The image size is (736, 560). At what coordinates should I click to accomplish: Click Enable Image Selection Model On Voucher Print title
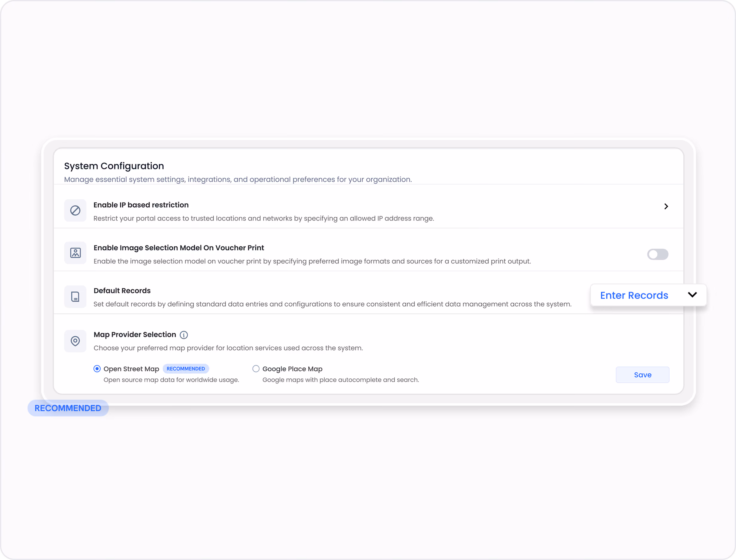(x=179, y=248)
